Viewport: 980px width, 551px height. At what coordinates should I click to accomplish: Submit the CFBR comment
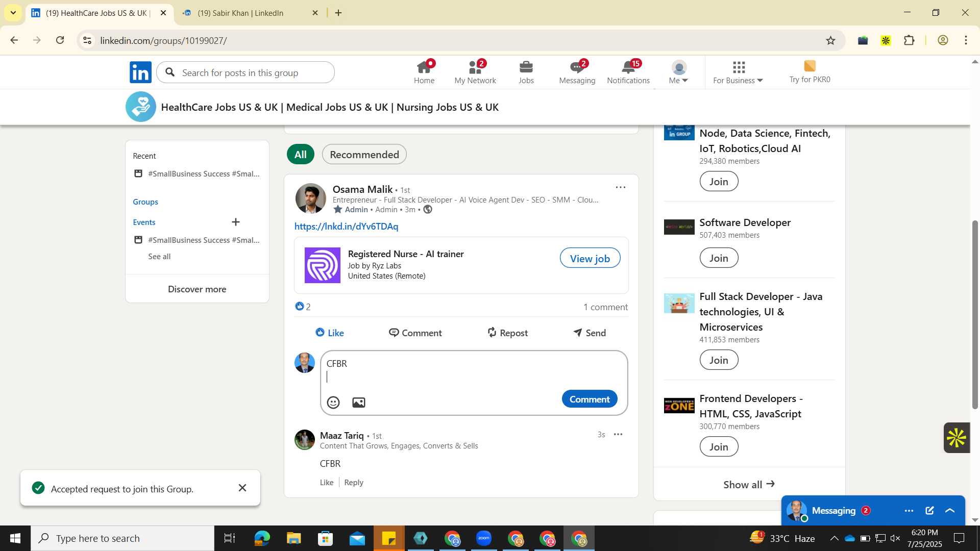pos(590,399)
